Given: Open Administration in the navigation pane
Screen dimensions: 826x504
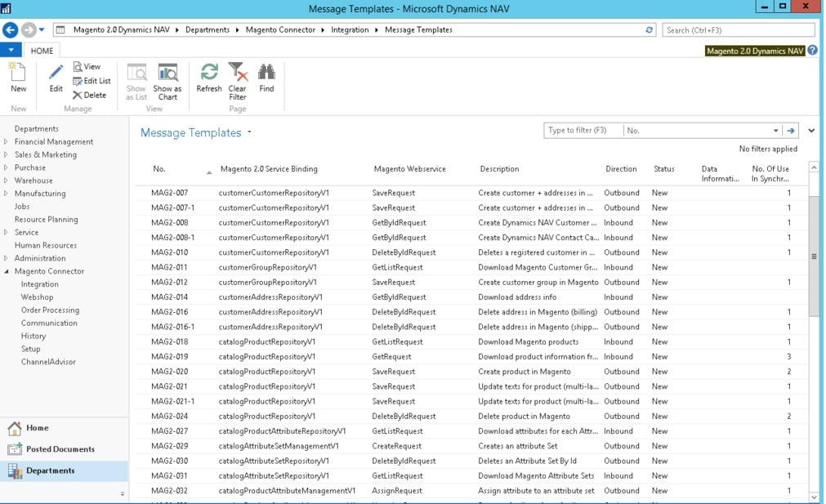Looking at the screenshot, I should [40, 258].
